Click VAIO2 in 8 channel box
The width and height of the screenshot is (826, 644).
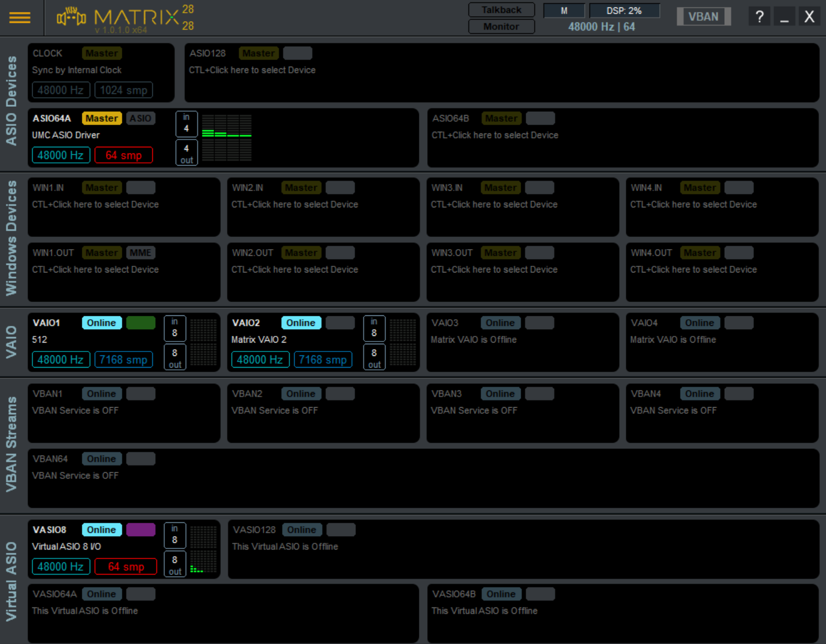[x=374, y=328]
